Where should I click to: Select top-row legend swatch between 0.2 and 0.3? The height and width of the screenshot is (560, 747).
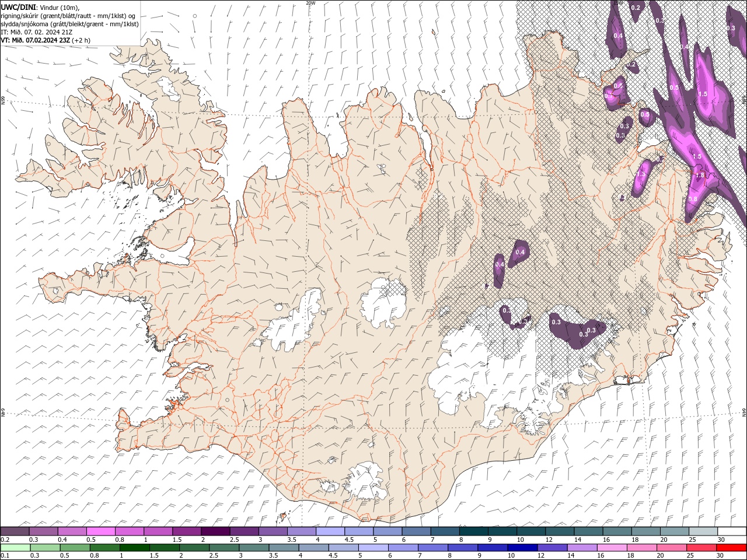tap(15, 531)
